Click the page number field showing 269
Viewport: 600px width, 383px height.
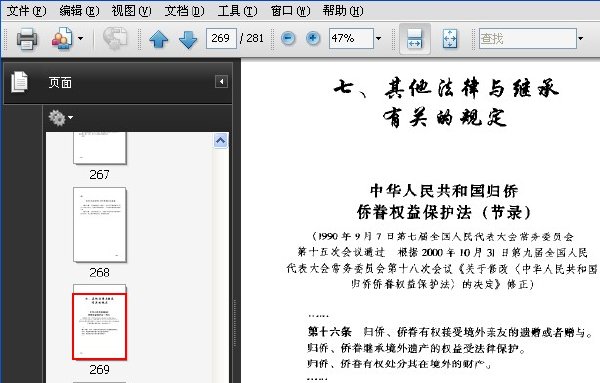(x=221, y=38)
